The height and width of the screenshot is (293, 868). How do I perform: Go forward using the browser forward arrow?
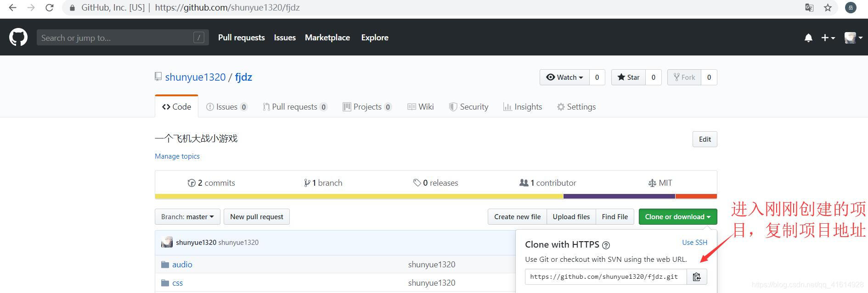pyautogui.click(x=31, y=8)
